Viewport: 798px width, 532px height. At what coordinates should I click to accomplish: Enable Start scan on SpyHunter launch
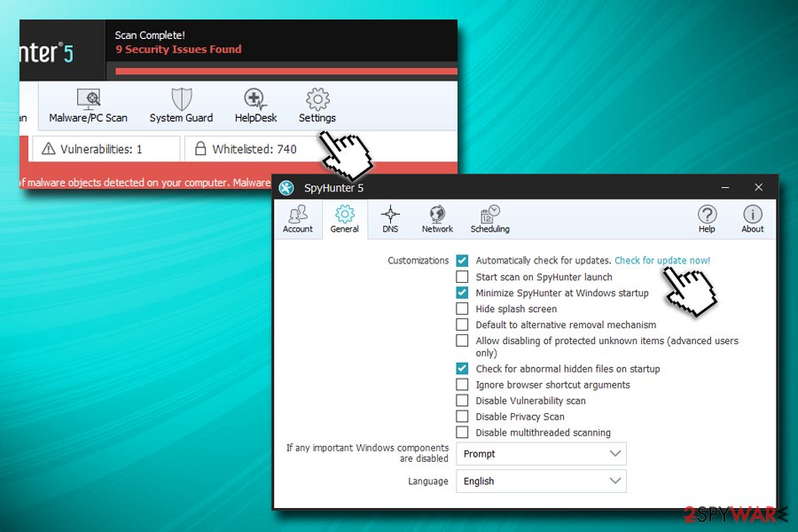coord(462,277)
